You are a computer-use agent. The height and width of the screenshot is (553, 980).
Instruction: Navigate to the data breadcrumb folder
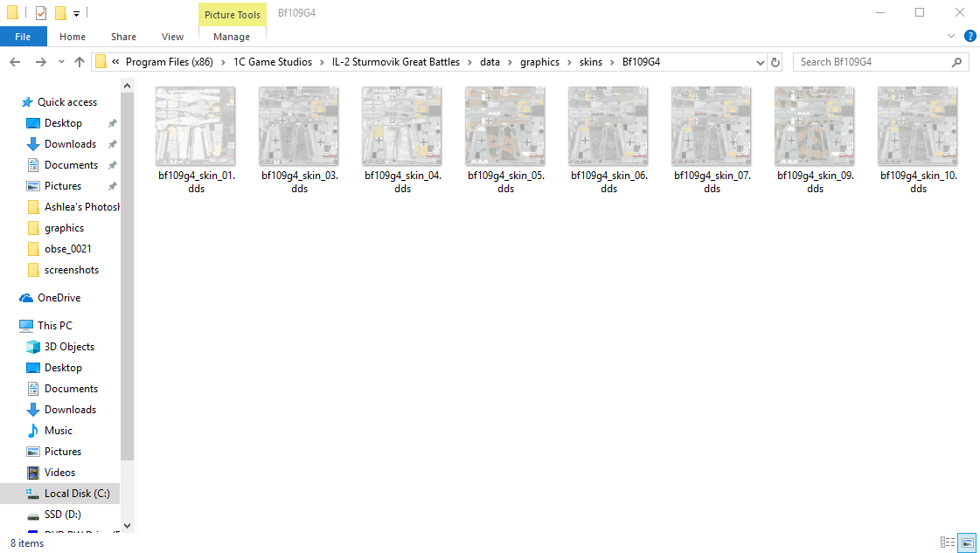[490, 62]
